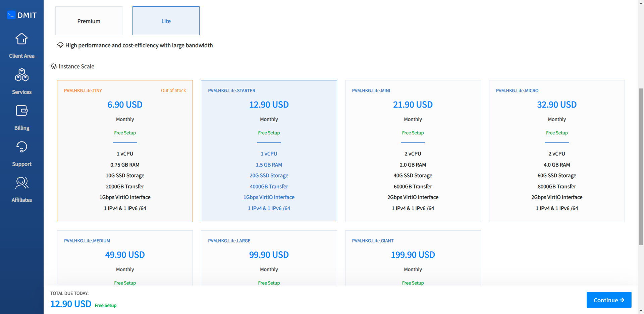The width and height of the screenshot is (644, 314).
Task: Click "0.75 GB RAM" in TINY card
Action: click(x=125, y=165)
